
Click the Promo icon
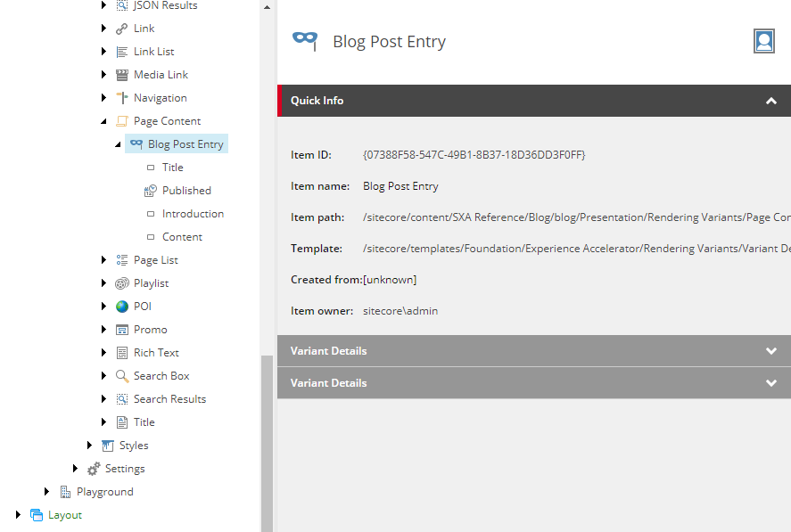tap(121, 330)
